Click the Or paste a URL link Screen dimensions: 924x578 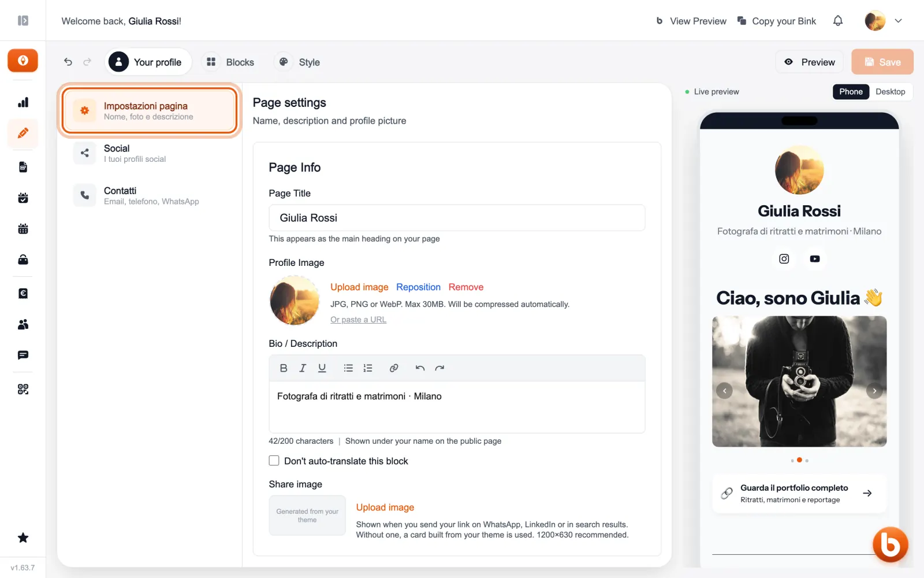click(x=358, y=320)
